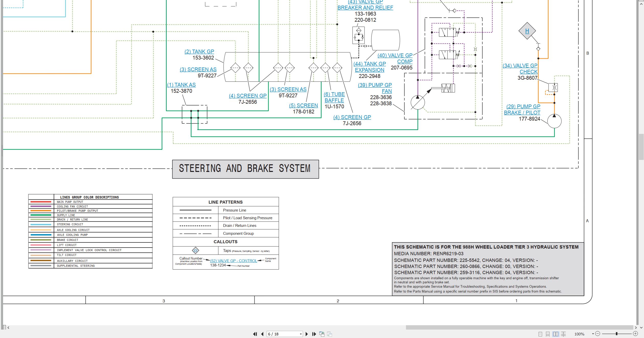
Task: Click the vertical scrollbar thumb
Action: pyautogui.click(x=641, y=147)
